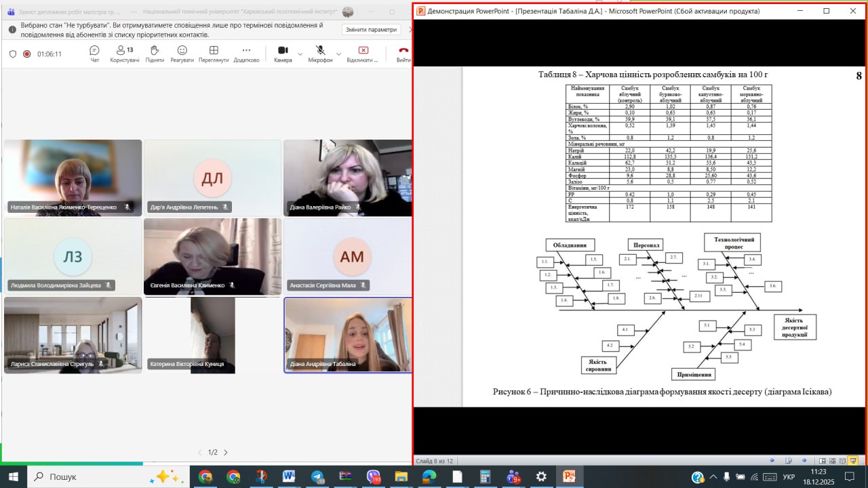Viewport: 868px width, 488px height.
Task: Open the view layout options (Переглянути)
Action: (214, 54)
